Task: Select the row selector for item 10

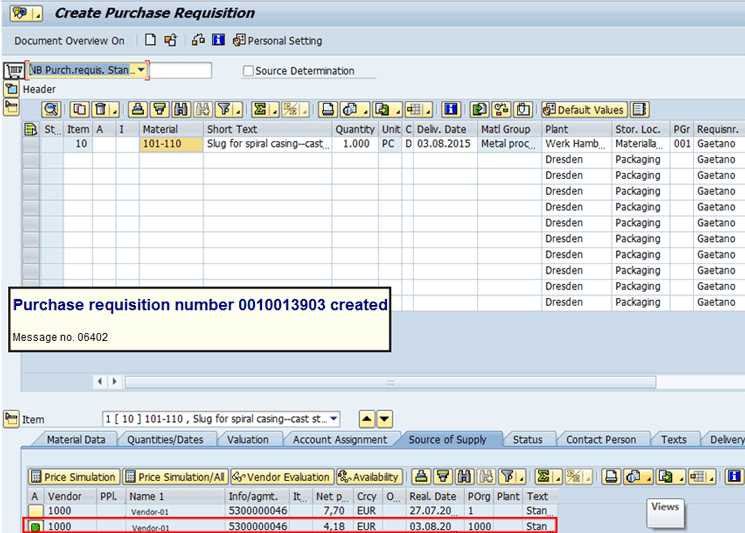Action: (31, 145)
